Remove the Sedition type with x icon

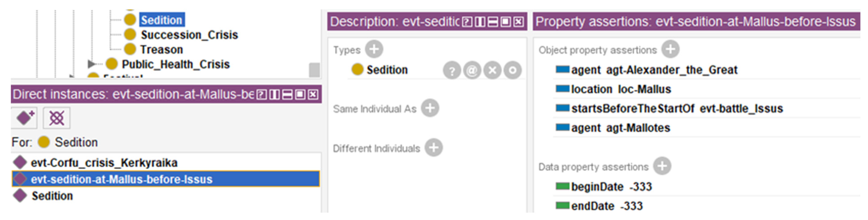tap(492, 70)
